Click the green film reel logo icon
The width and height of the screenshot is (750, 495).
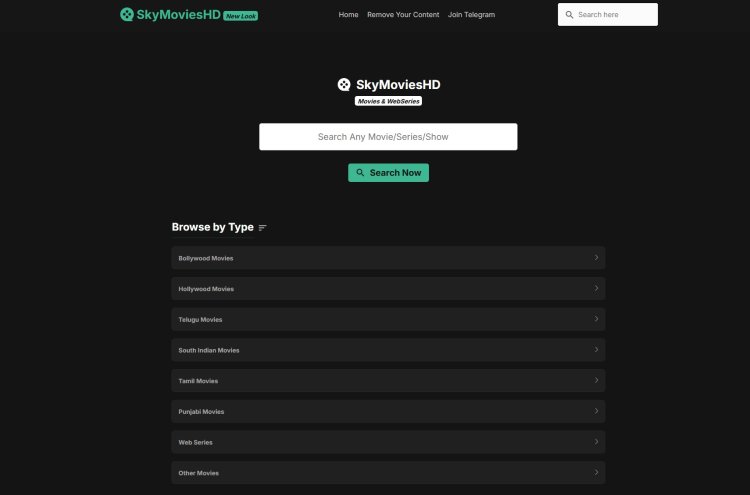click(x=127, y=14)
